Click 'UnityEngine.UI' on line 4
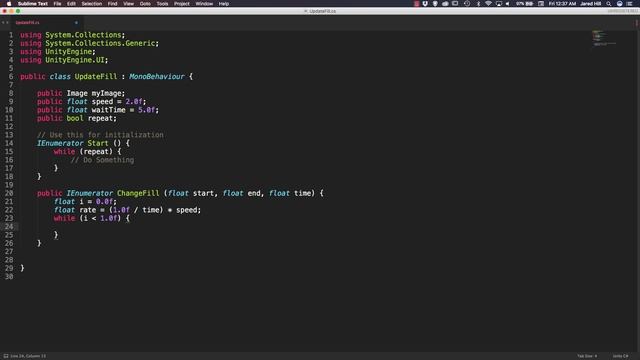640x360 pixels. coord(75,60)
